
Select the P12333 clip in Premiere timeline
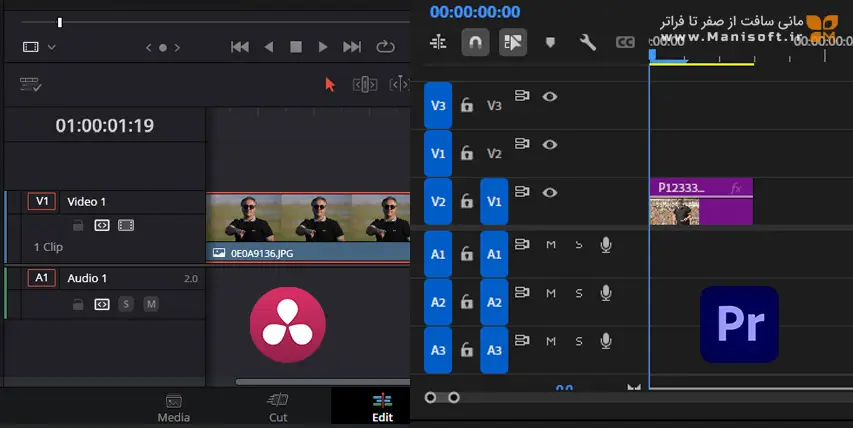pyautogui.click(x=701, y=201)
